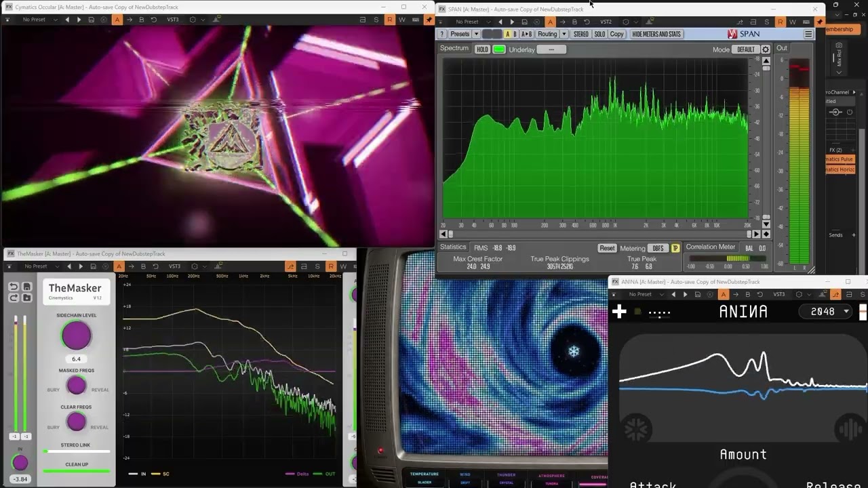
Task: Toggle the green HOLD indicator in SPAN
Action: click(499, 49)
